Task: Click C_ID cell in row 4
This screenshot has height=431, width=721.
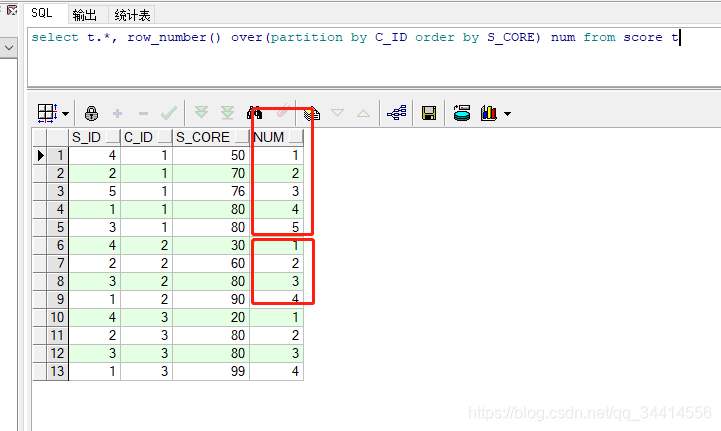Action: 146,209
